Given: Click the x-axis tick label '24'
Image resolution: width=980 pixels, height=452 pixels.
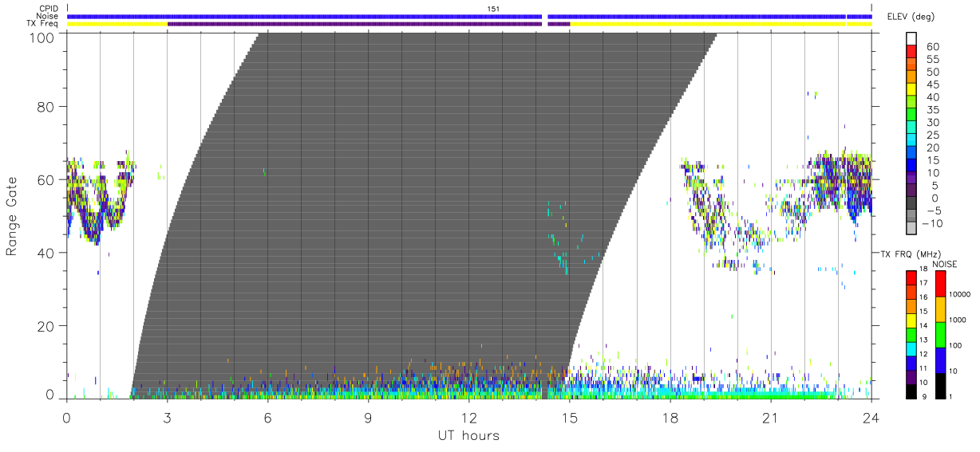Looking at the screenshot, I should [x=871, y=419].
